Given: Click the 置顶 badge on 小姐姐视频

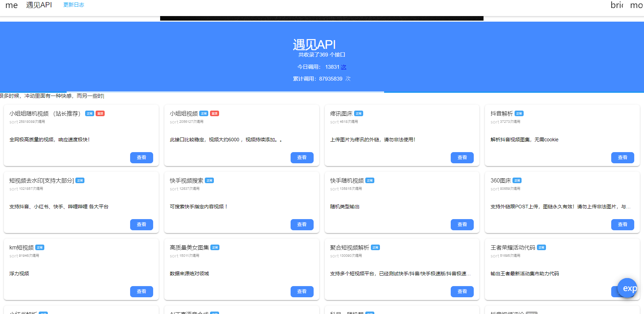Looking at the screenshot, I should click(214, 113).
